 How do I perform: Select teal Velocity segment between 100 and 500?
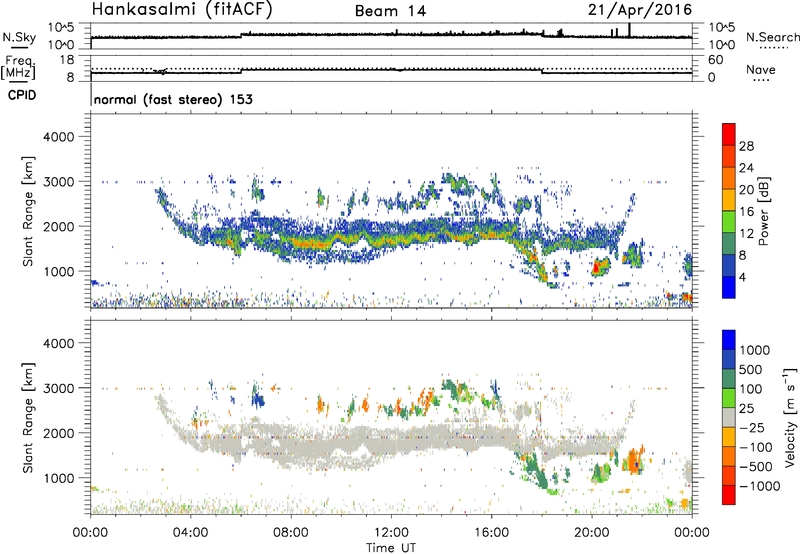tap(729, 379)
